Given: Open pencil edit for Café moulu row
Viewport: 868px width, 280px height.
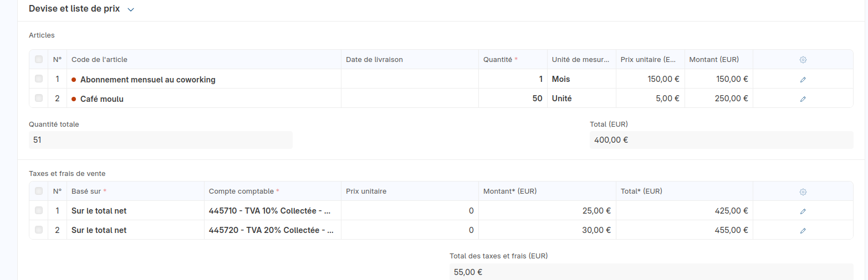Looking at the screenshot, I should (x=803, y=98).
